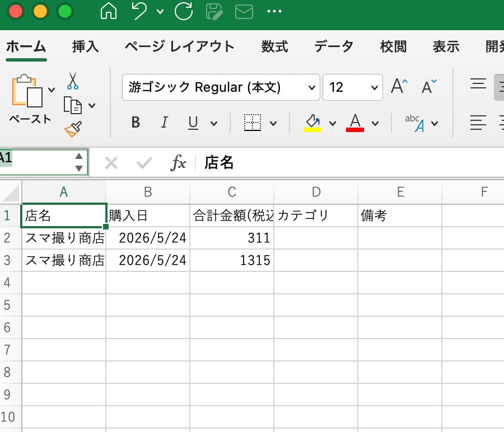Click the fx insert function button
Viewport: 504px width, 432px height.
tap(178, 163)
